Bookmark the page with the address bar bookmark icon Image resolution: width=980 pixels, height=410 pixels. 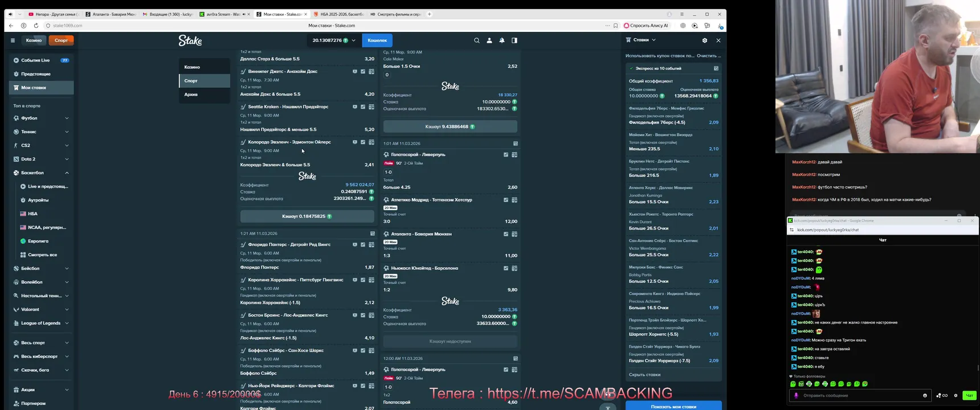(x=615, y=26)
